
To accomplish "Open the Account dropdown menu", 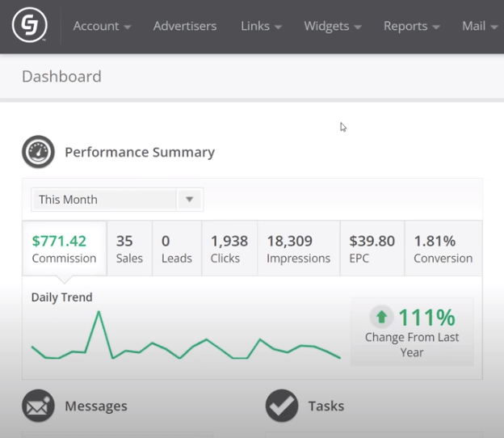I will pos(102,26).
